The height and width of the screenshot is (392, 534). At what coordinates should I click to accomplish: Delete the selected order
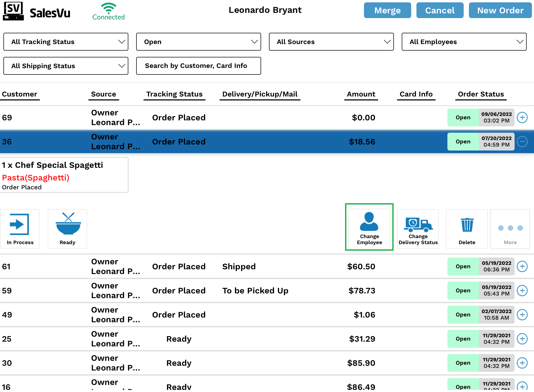point(467,229)
